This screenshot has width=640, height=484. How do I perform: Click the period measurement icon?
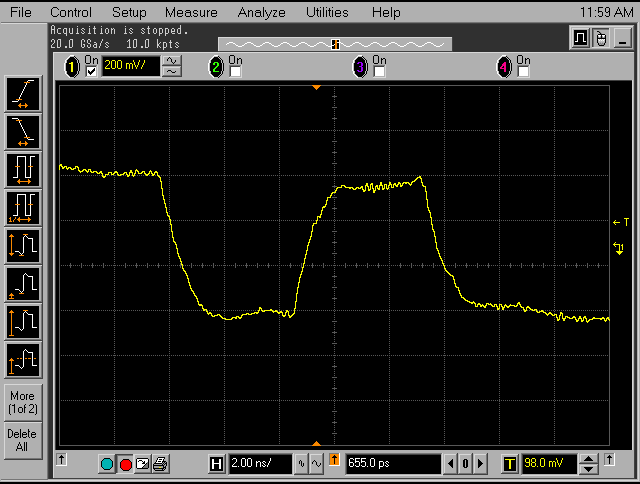(x=22, y=168)
